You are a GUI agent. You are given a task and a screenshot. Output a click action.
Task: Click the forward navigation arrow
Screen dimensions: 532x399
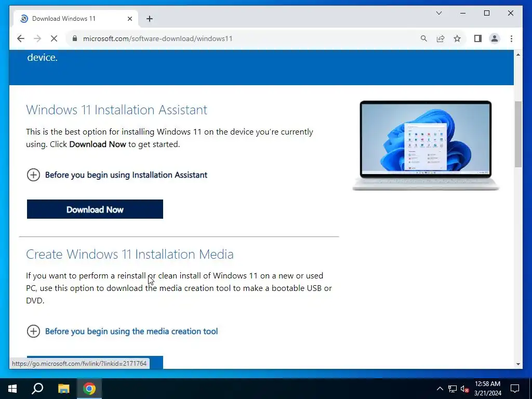coord(37,38)
